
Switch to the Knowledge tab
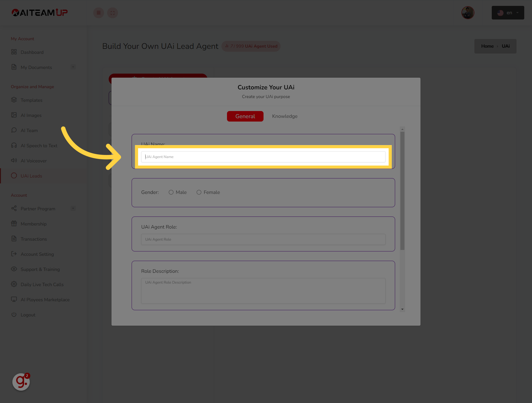[284, 116]
